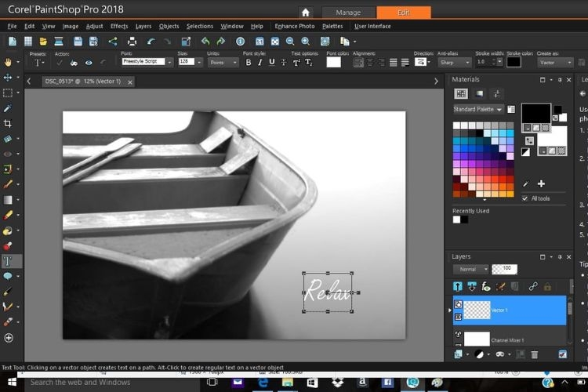Delete layer using trash icon
Screen dimensions: 588x392
tap(535, 354)
